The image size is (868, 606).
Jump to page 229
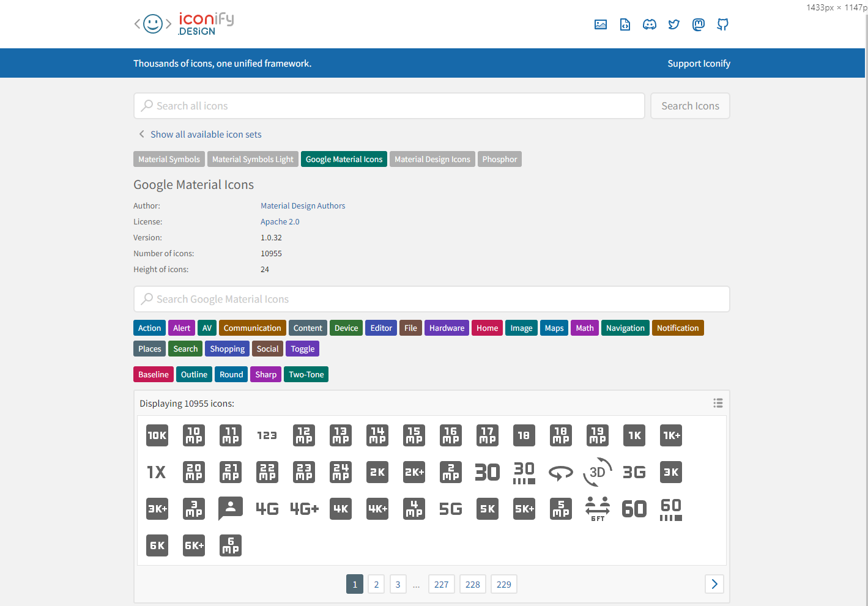click(x=503, y=585)
